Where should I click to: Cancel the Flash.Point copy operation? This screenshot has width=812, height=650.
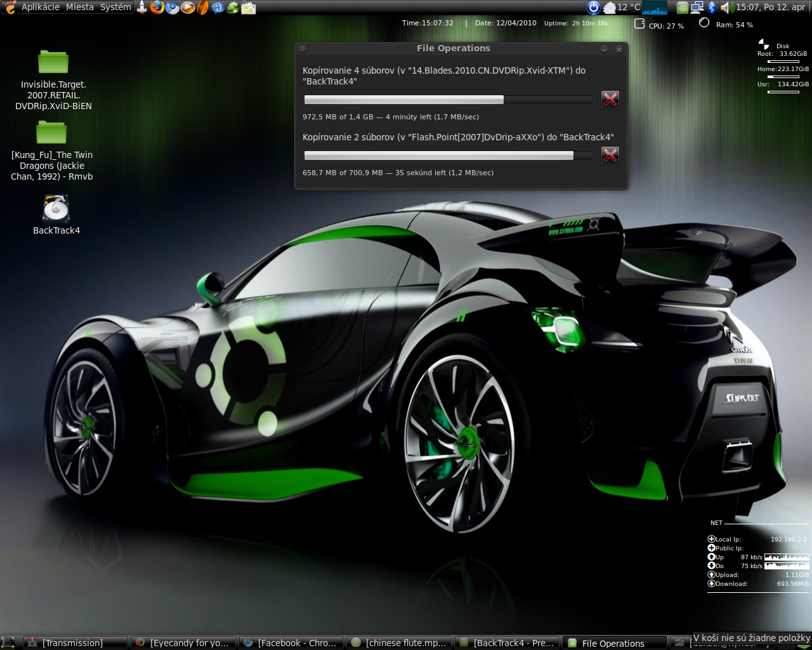[x=610, y=156]
